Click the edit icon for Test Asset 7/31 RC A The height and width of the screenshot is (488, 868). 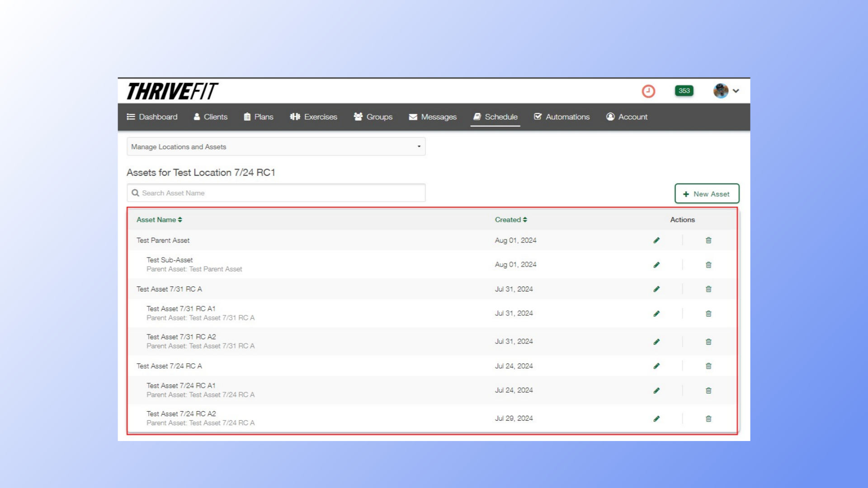pyautogui.click(x=656, y=289)
